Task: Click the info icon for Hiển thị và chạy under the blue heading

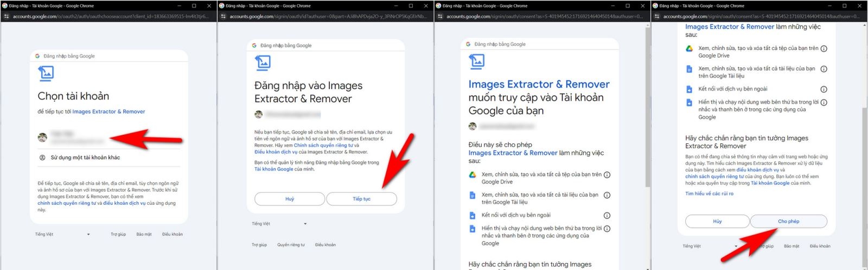Action: 607,229
